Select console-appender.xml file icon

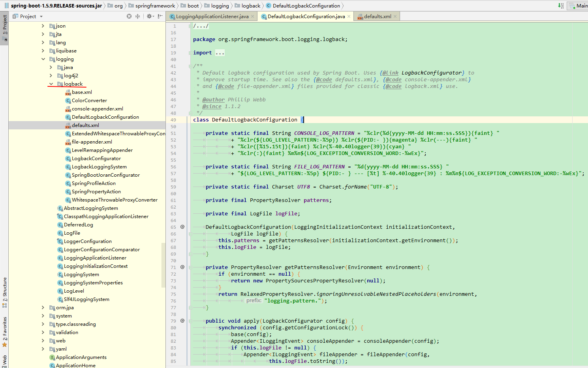pos(68,108)
